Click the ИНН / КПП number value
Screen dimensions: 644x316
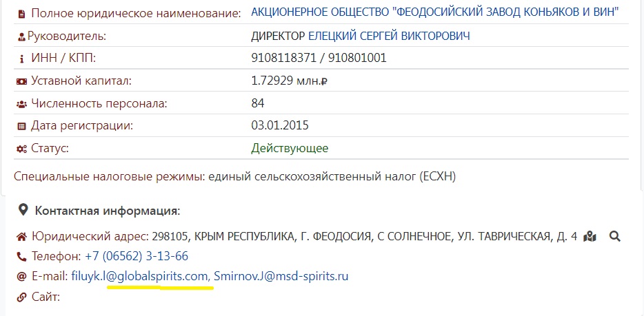pyautogui.click(x=319, y=59)
